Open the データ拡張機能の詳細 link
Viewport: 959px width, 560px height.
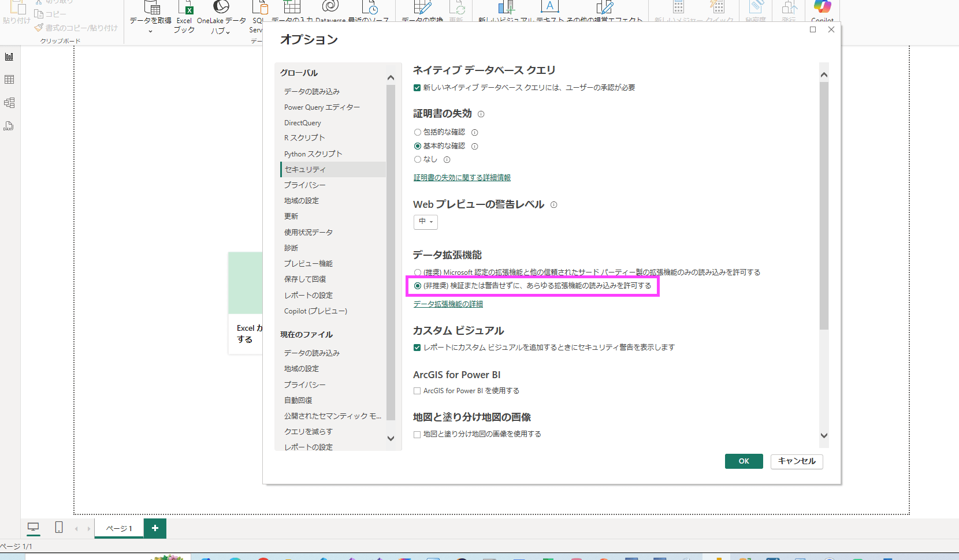[448, 304]
